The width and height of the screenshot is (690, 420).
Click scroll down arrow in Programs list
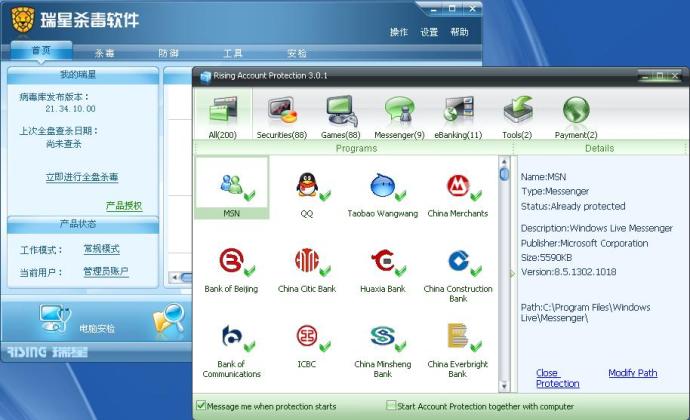[504, 386]
